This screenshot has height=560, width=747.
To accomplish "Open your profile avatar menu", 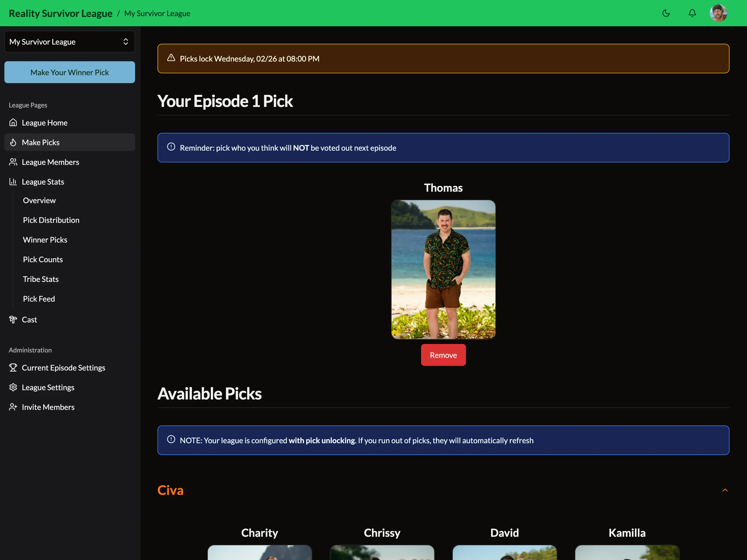I will pos(718,13).
